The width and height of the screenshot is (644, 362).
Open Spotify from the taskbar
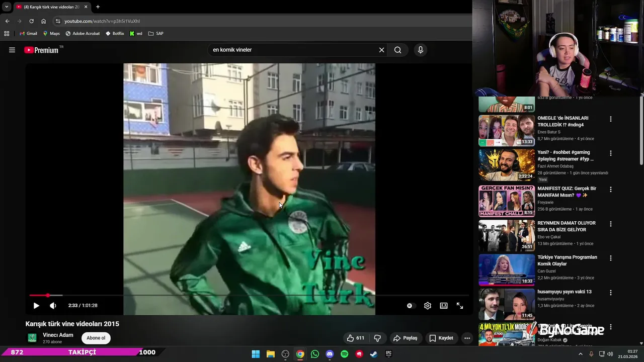coord(345,354)
